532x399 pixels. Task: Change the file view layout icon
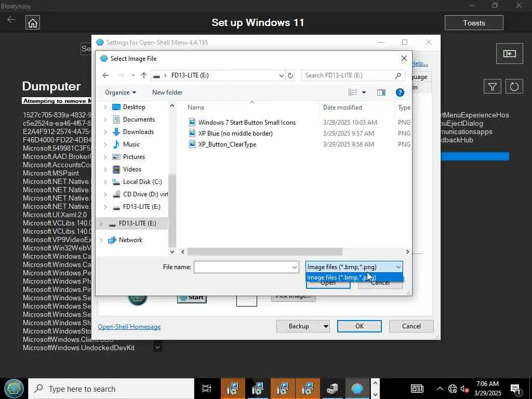353,92
